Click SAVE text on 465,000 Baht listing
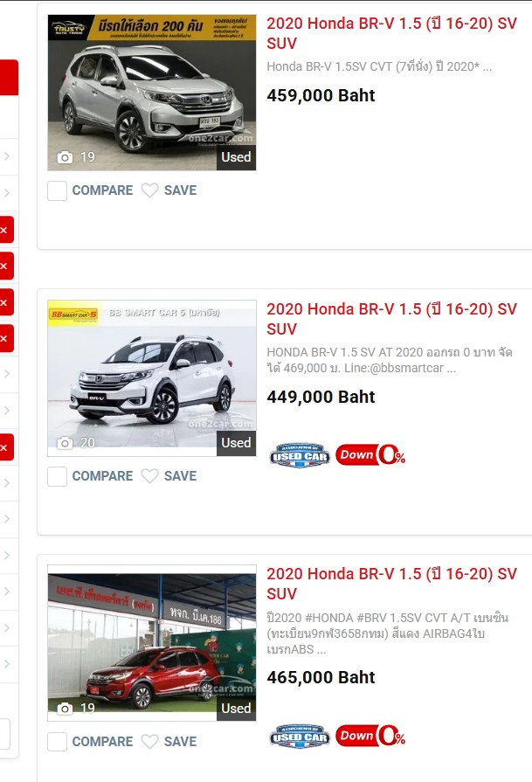This screenshot has width=532, height=782. [180, 742]
